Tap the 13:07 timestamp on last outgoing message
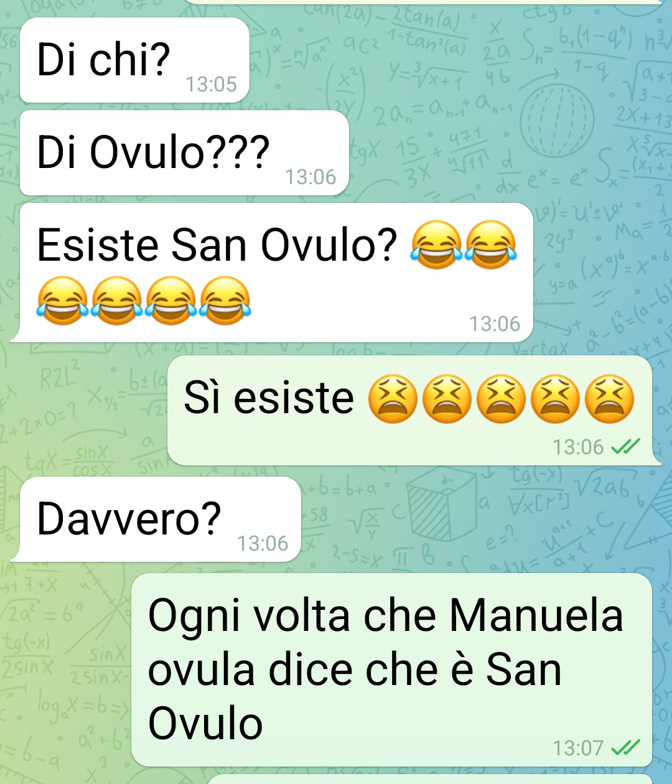Viewport: 672px width, 784px height. tap(578, 748)
